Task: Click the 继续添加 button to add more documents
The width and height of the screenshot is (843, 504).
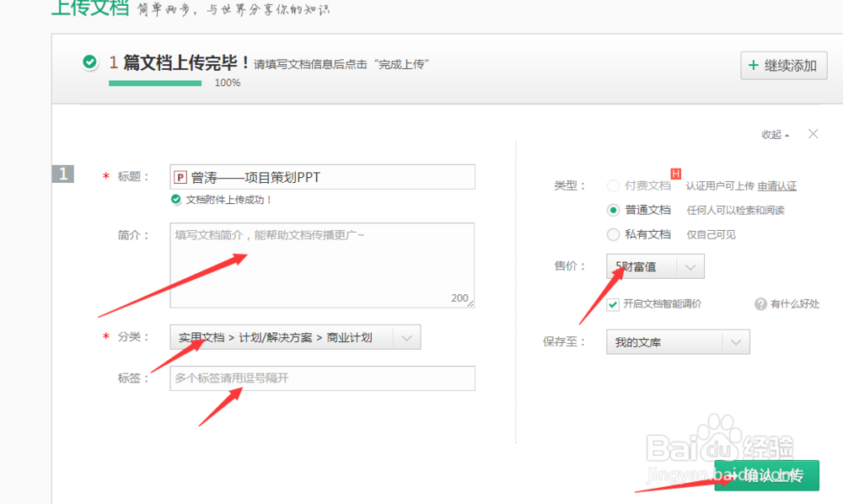Action: pyautogui.click(x=786, y=65)
